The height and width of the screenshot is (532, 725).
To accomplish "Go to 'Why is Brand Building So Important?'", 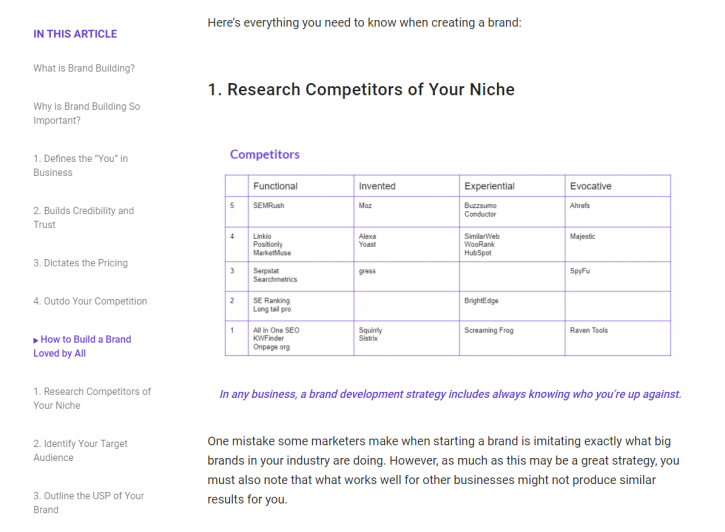I will [x=86, y=113].
